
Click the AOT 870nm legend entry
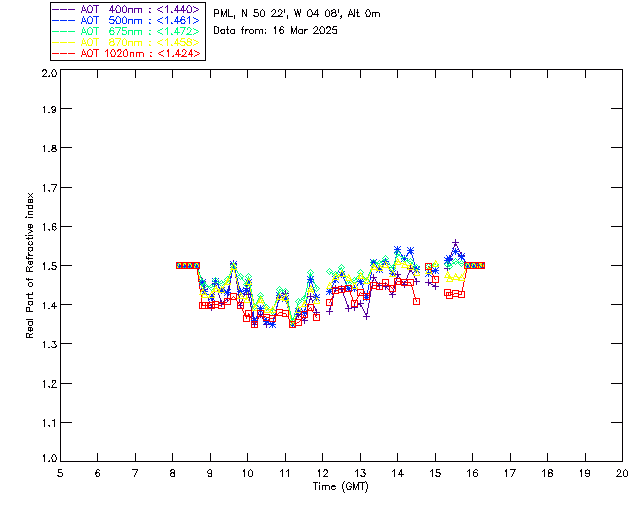coord(127,42)
